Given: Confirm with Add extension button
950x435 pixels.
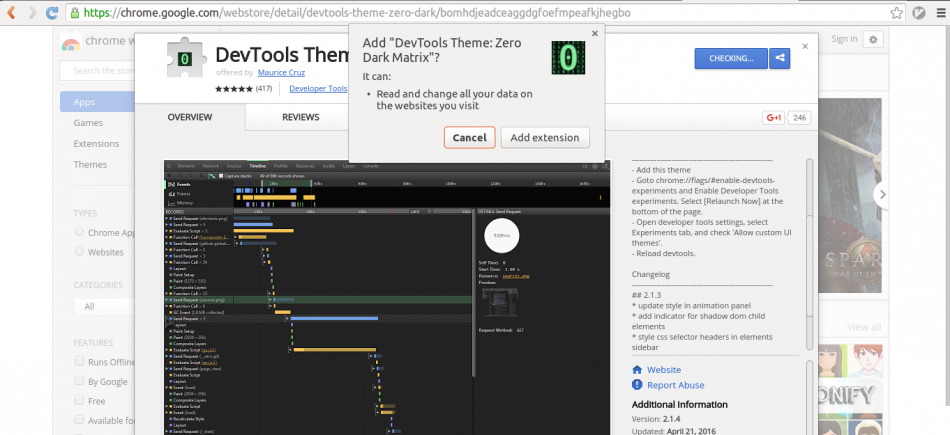Looking at the screenshot, I should coord(545,138).
